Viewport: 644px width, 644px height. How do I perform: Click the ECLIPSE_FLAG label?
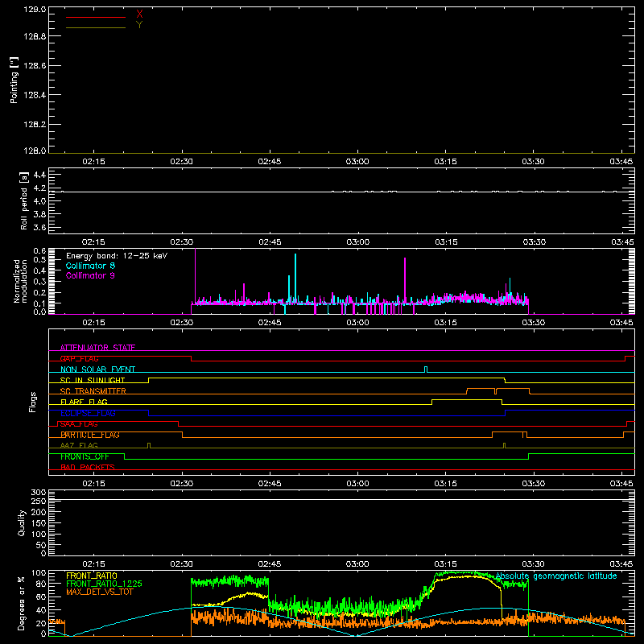click(88, 413)
